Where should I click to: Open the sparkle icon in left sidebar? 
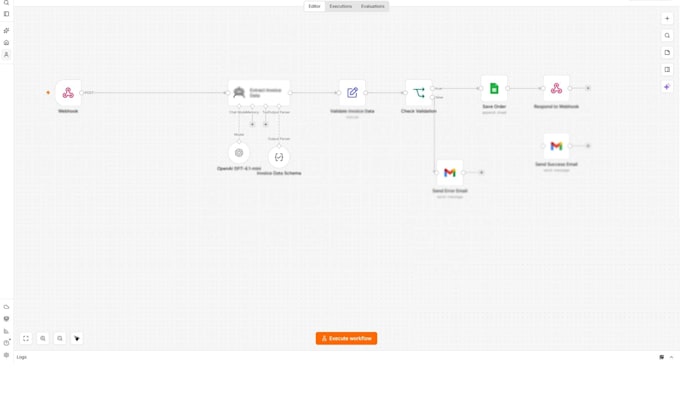(7, 30)
